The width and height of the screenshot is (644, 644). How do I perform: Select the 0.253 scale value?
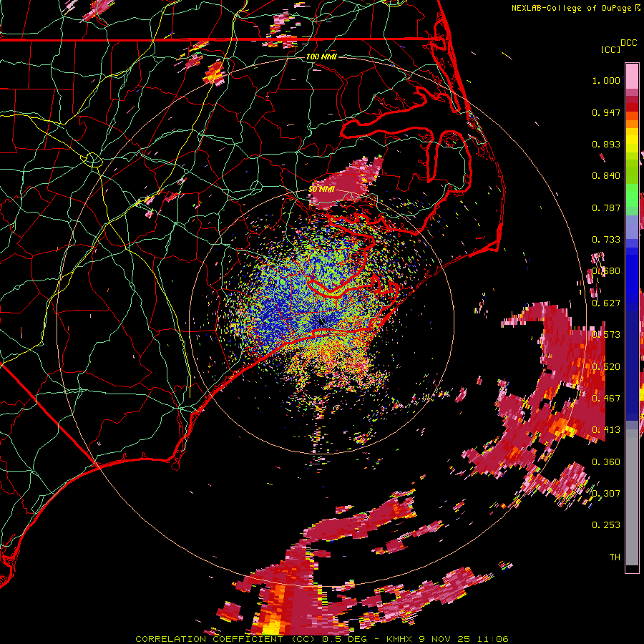[606, 525]
